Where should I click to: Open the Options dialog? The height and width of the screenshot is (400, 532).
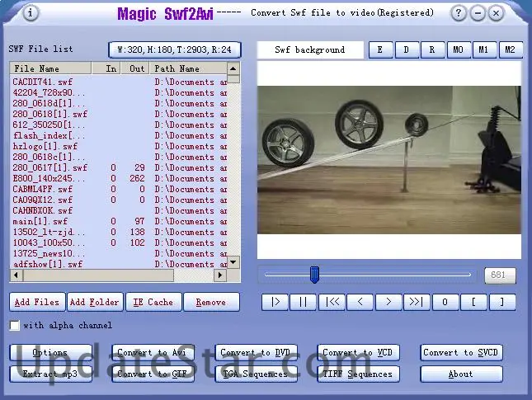pos(51,353)
